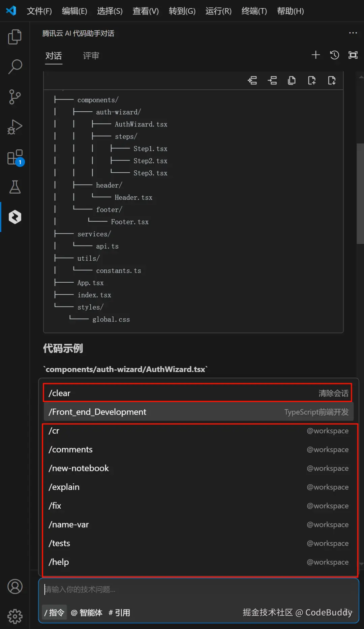Open the 终端(T) menu
The height and width of the screenshot is (629, 364).
pos(254,11)
